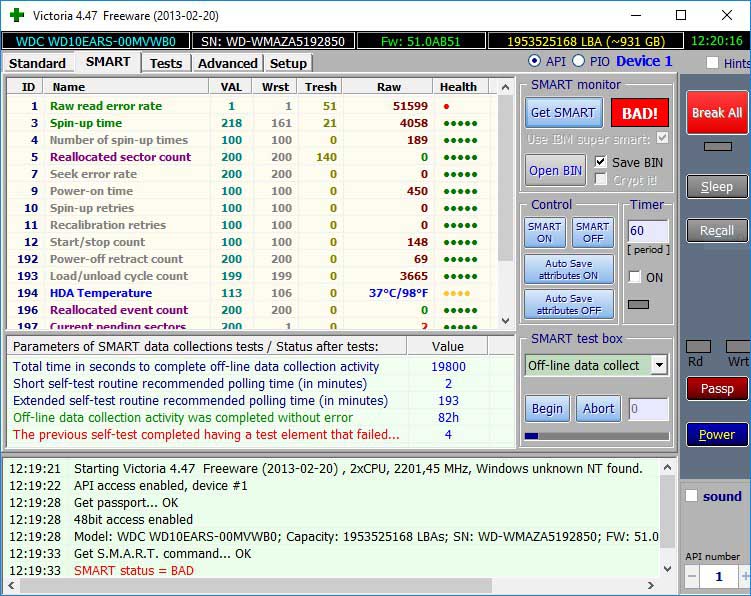Switch to the Tests tab

pyautogui.click(x=166, y=63)
